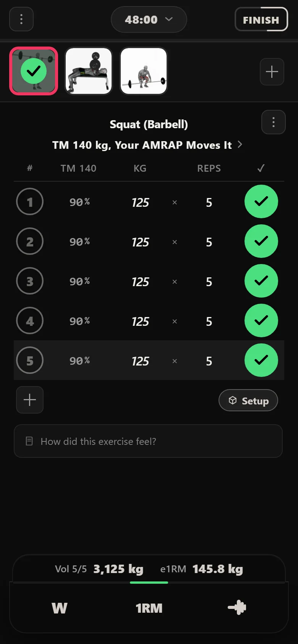298x644 pixels.
Task: Expand the 48:00 timer dropdown
Action: (x=149, y=19)
